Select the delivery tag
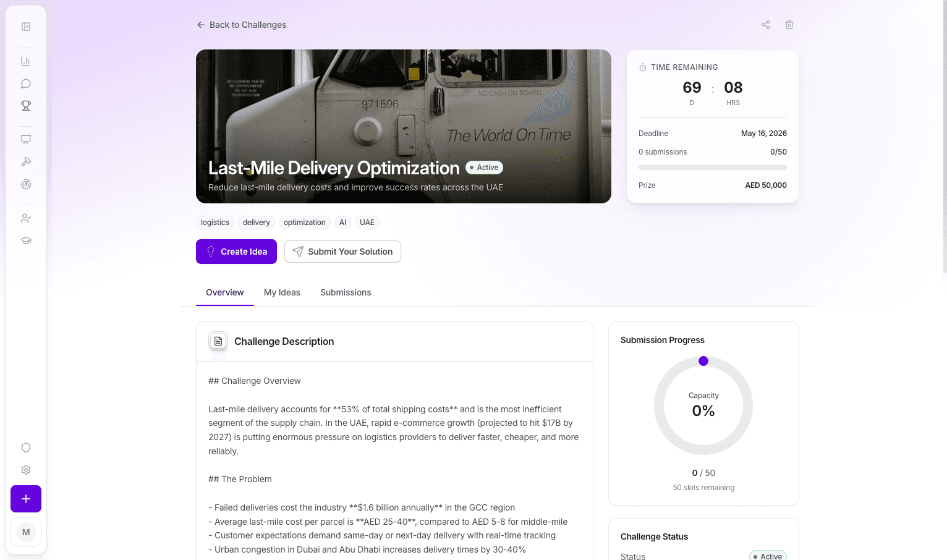This screenshot has height=560, width=947. click(x=257, y=223)
